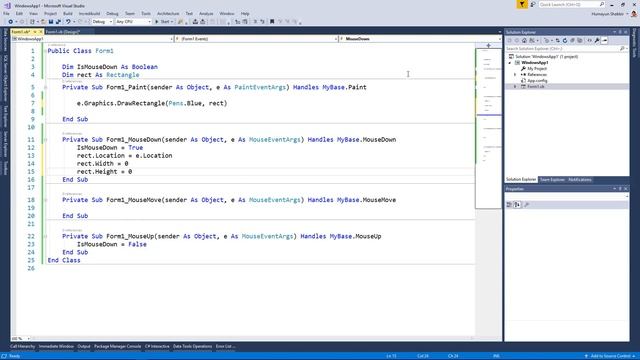Click the Refresh icon in Solution Explorer

[x=565, y=40]
